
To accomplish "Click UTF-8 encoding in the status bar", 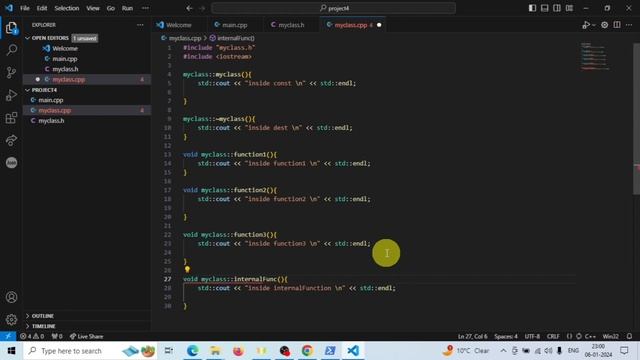I will [532, 336].
